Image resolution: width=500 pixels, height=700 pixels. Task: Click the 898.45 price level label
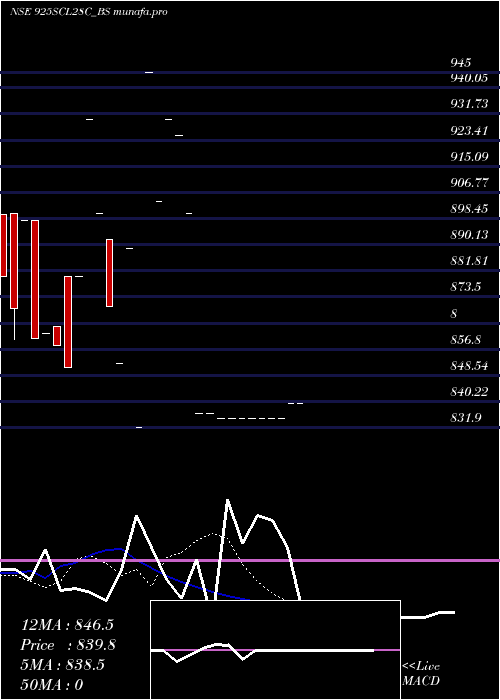tap(469, 208)
